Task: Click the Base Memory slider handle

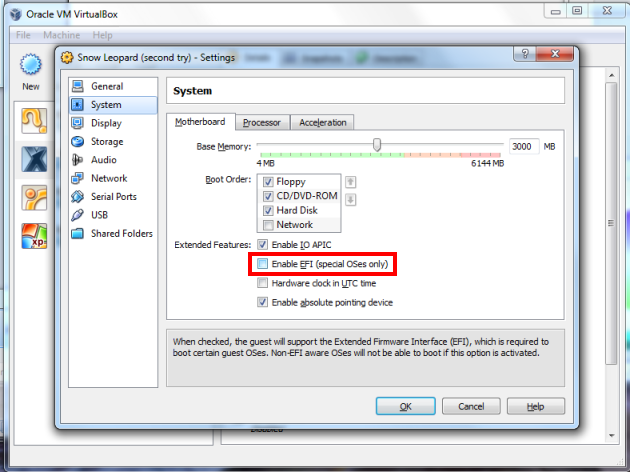Action: (377, 145)
